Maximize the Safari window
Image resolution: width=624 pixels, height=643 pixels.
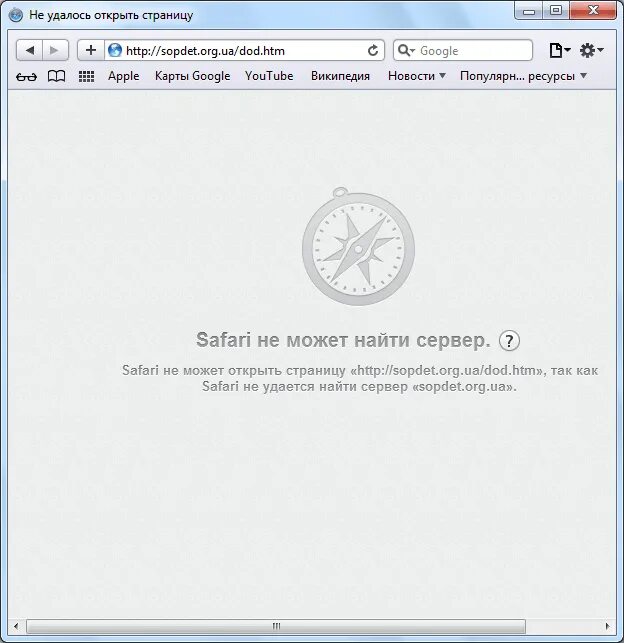pyautogui.click(x=556, y=11)
